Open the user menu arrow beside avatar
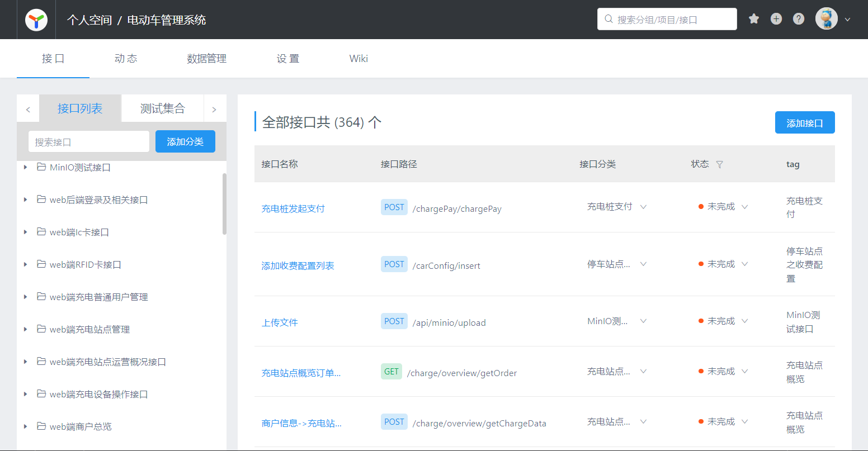The image size is (868, 451). click(x=847, y=20)
